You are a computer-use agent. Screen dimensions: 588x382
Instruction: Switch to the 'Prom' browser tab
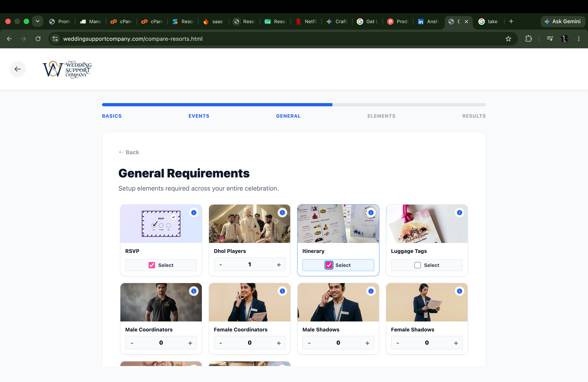click(x=60, y=21)
